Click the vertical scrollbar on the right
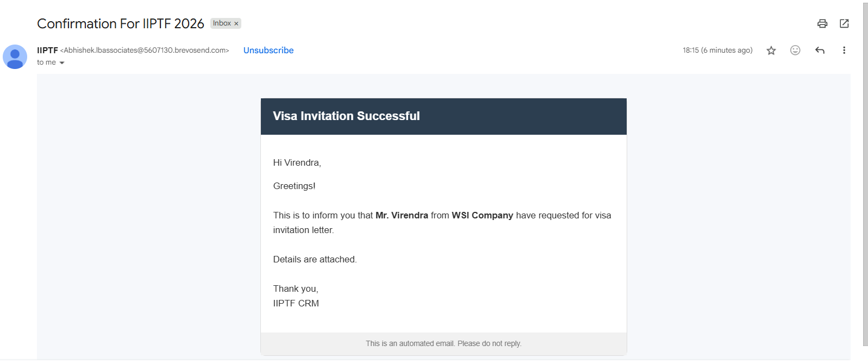The height and width of the screenshot is (364, 868). pos(865,174)
